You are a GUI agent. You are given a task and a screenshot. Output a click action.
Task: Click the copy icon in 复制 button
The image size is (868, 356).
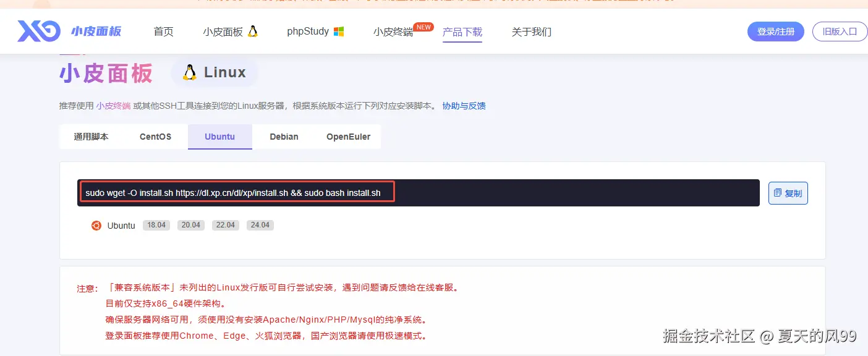coord(778,193)
